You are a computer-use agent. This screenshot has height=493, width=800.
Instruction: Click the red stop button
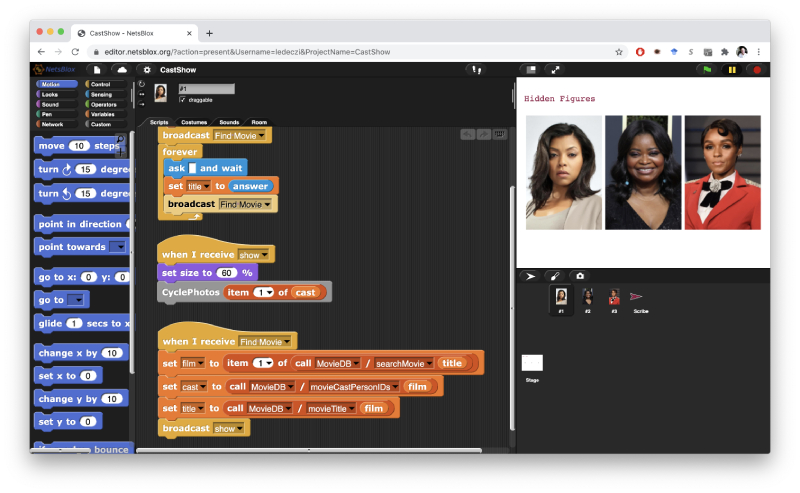point(756,70)
